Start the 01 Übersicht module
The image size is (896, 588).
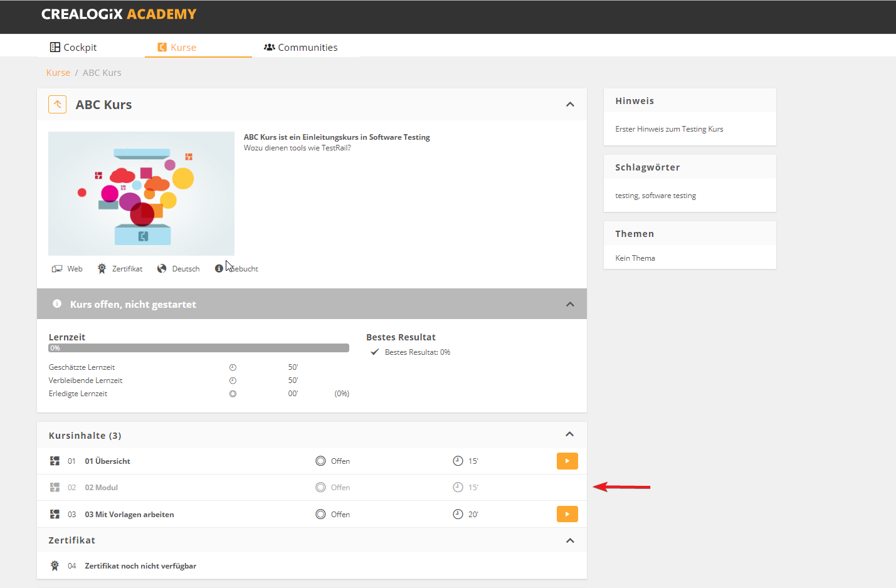[x=567, y=461]
